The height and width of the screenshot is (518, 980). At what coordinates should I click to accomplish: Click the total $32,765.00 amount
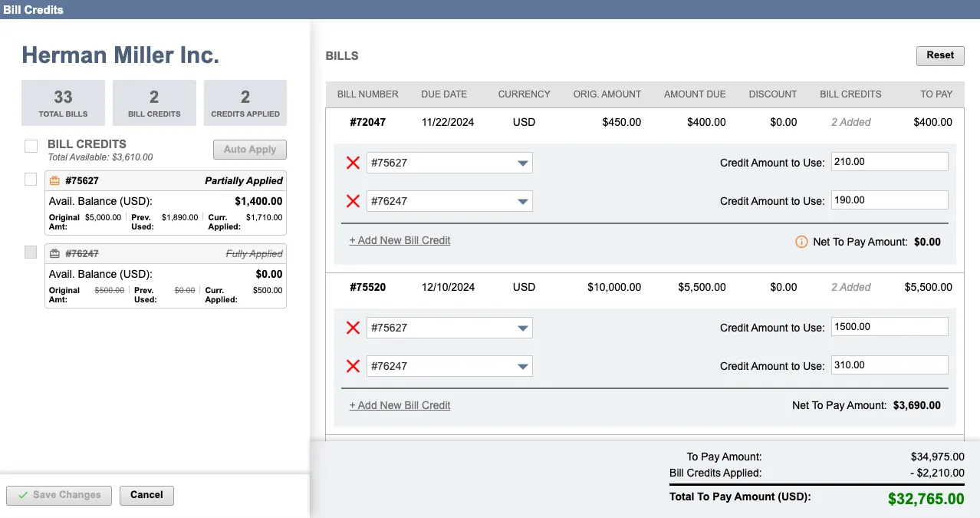pyautogui.click(x=926, y=499)
